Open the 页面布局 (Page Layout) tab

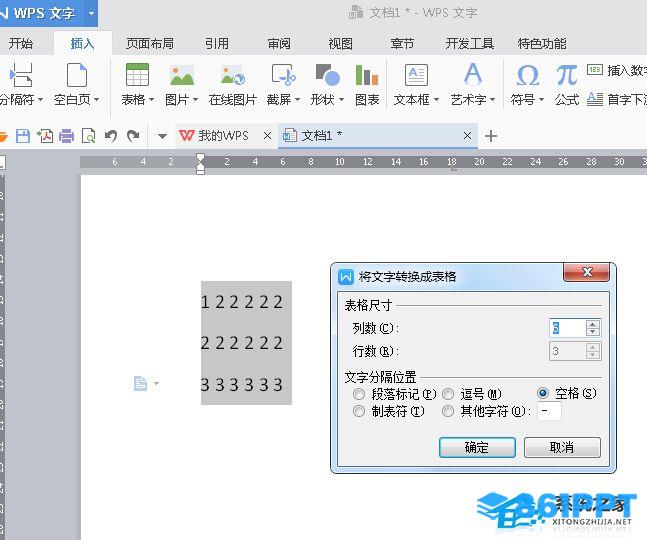point(149,43)
